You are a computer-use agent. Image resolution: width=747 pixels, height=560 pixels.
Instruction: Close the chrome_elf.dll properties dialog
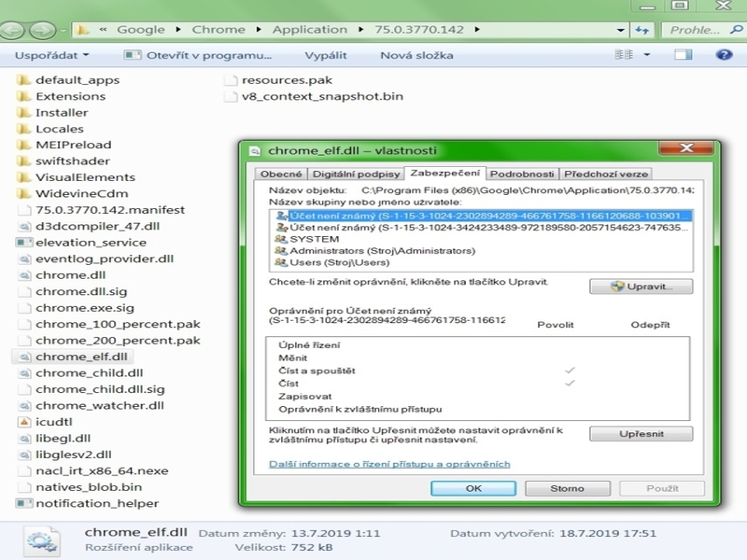pos(686,148)
